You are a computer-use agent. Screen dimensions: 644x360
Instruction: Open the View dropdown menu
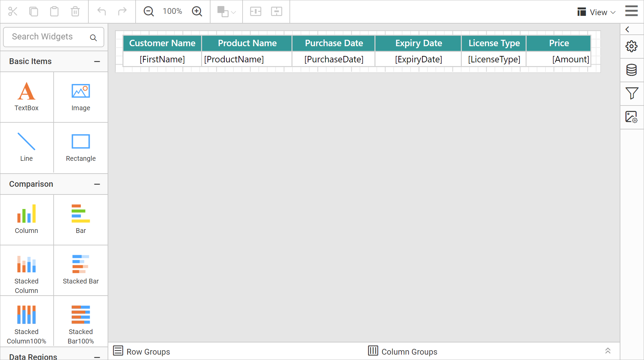click(596, 12)
